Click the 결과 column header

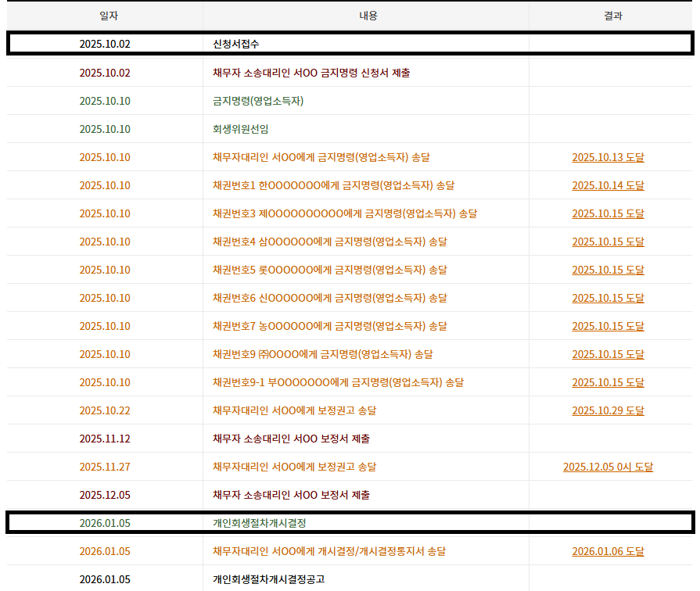(x=613, y=16)
